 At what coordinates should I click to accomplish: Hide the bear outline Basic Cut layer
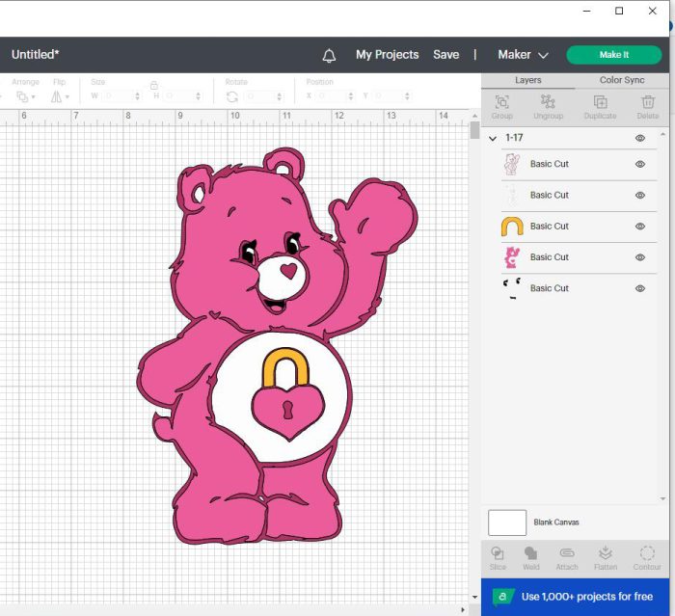click(x=640, y=164)
